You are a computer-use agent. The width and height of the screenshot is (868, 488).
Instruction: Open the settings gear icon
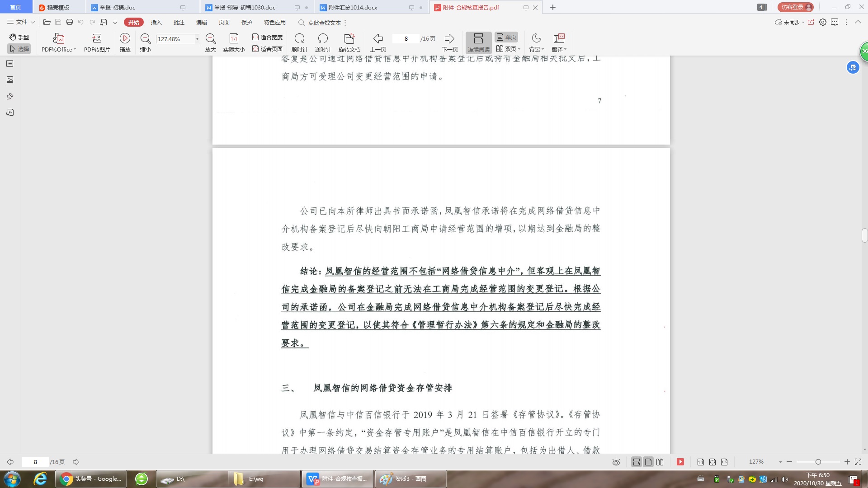823,22
